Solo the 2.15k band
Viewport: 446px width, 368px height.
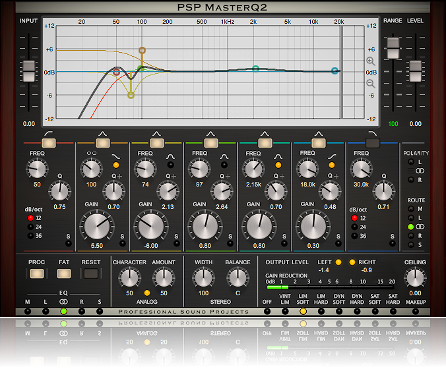pos(284,243)
